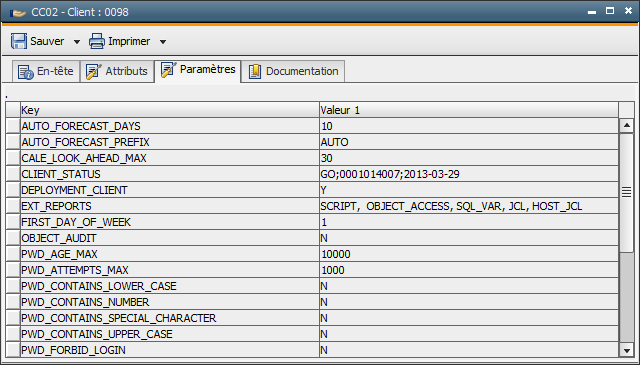
Task: Select row header of CLIENT_STATUS
Action: pyautogui.click(x=13, y=174)
